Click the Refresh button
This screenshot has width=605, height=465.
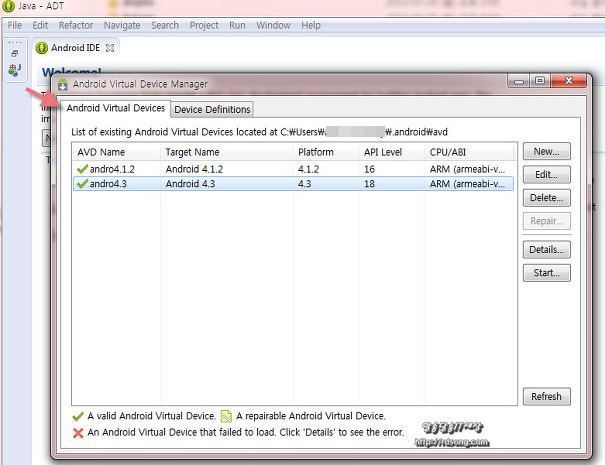[x=546, y=397]
